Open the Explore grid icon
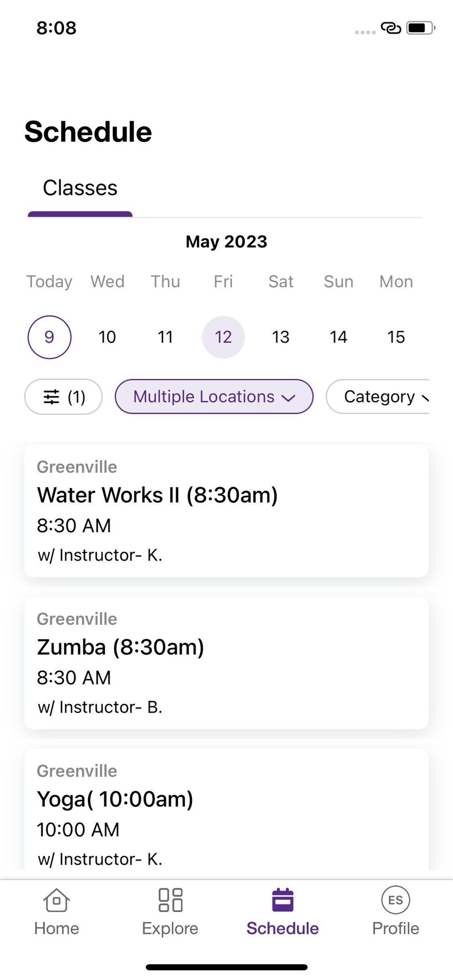The height and width of the screenshot is (980, 453). point(170,901)
